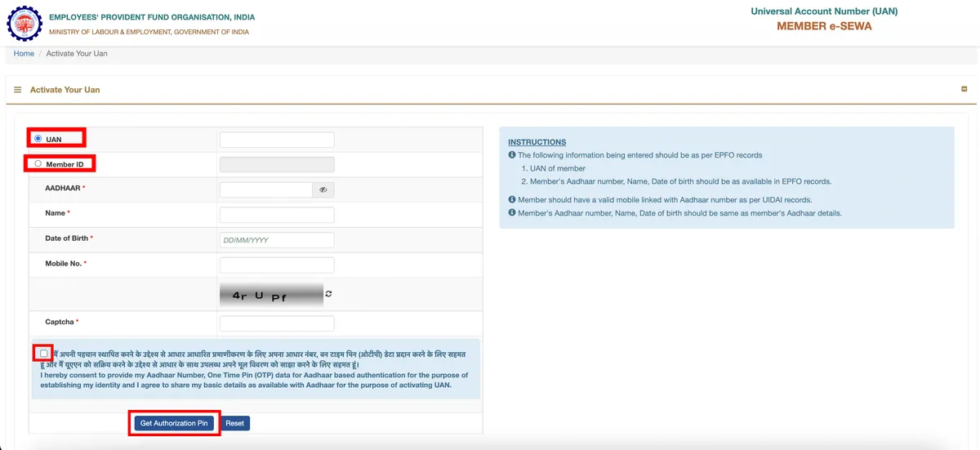Select the UAN radio button
The width and height of the screenshot is (980, 450).
pyautogui.click(x=38, y=139)
